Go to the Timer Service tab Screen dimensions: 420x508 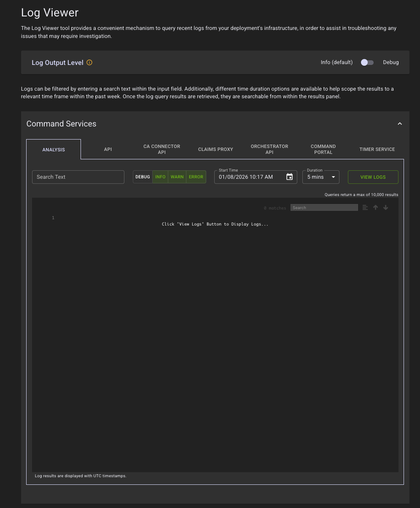377,149
